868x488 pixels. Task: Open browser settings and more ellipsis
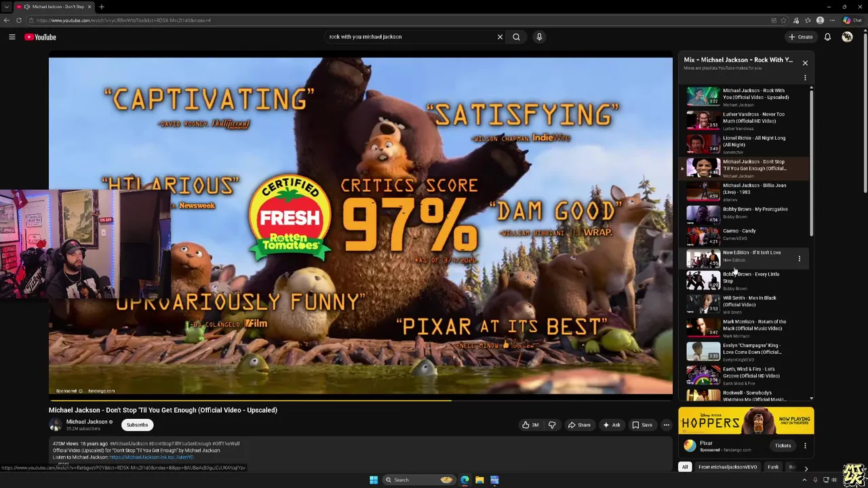click(x=832, y=20)
